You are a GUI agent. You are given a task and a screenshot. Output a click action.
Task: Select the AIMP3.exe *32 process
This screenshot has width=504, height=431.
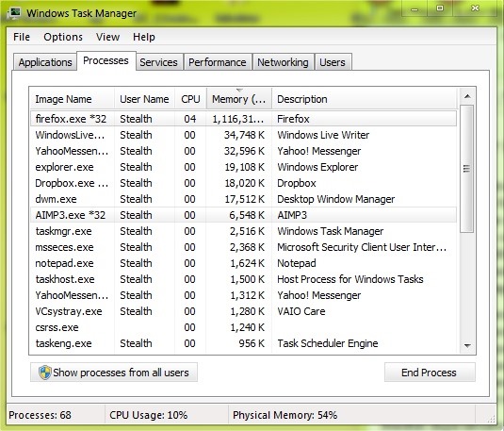point(243,215)
